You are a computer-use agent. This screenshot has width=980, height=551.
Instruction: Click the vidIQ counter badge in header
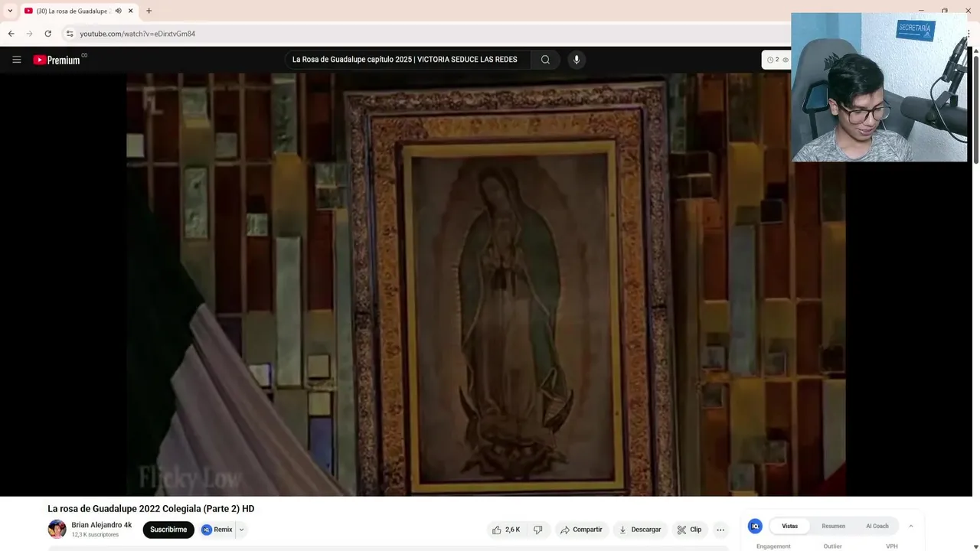(x=776, y=60)
